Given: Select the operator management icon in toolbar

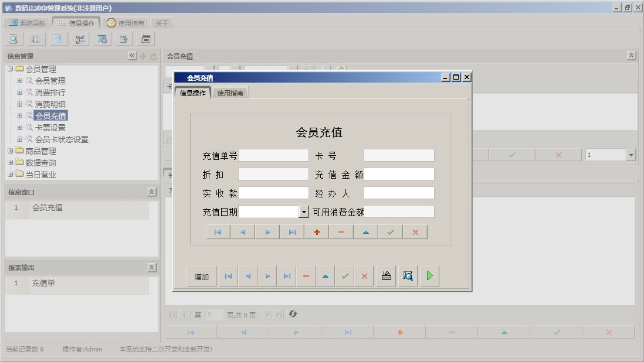Looking at the screenshot, I should pyautogui.click(x=80, y=39).
